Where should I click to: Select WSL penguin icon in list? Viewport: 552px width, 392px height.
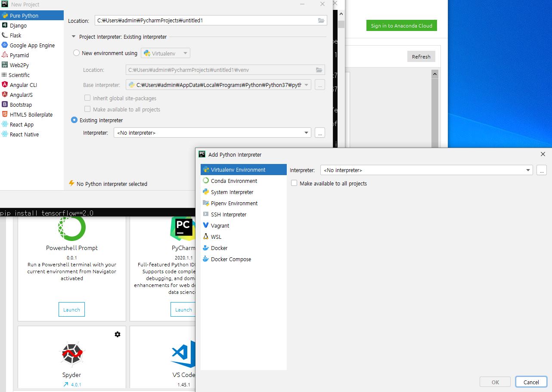click(206, 237)
